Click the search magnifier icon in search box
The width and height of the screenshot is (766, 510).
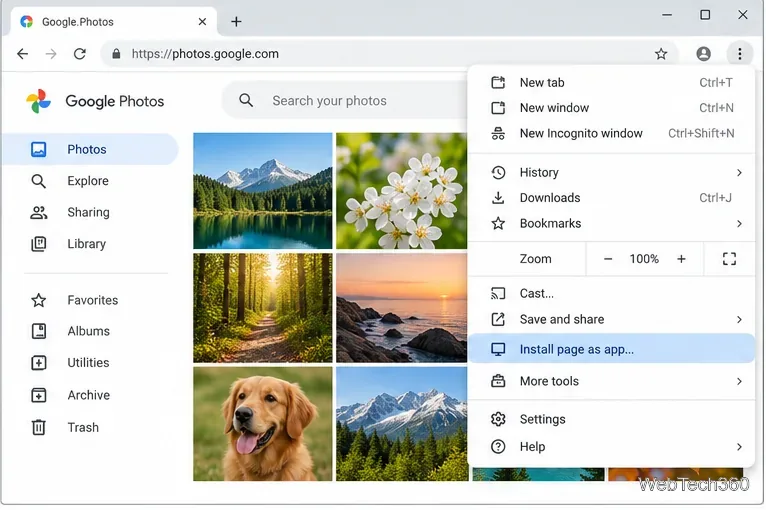coord(246,101)
